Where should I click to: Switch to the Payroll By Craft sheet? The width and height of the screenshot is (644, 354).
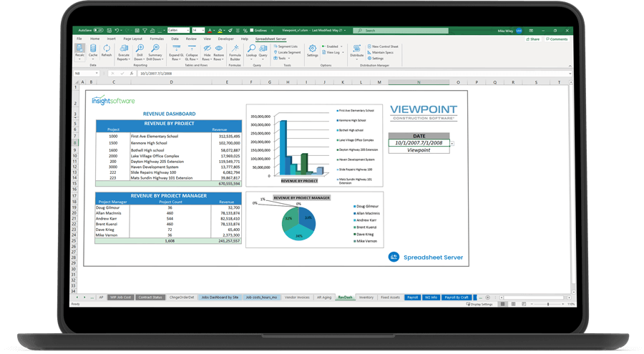click(457, 298)
